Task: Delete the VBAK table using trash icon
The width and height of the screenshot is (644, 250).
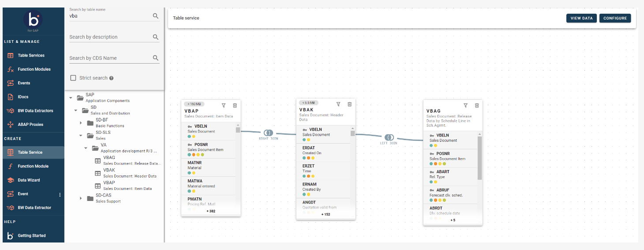Action: [349, 104]
